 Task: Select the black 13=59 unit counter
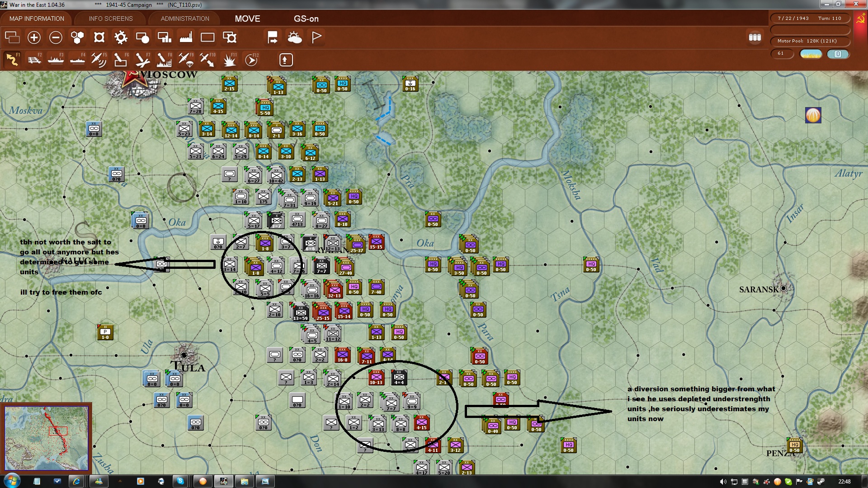pos(301,312)
